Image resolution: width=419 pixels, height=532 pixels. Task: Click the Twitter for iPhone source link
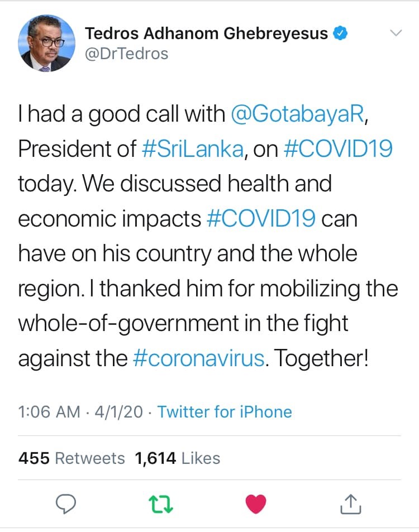(225, 412)
